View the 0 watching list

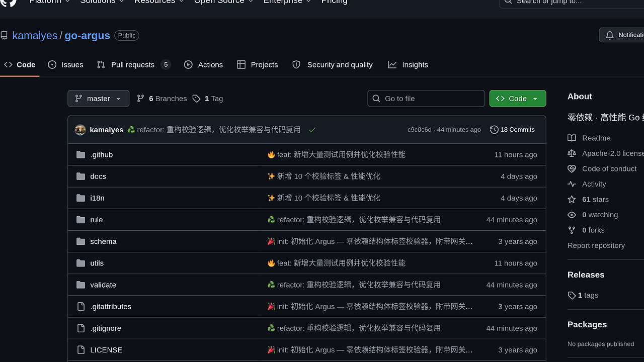click(593, 215)
